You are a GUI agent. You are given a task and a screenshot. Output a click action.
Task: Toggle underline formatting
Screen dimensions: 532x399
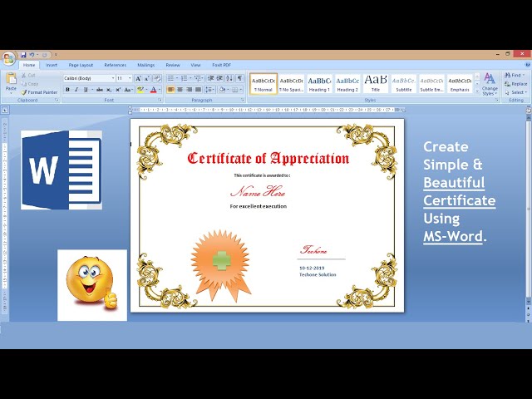click(86, 90)
